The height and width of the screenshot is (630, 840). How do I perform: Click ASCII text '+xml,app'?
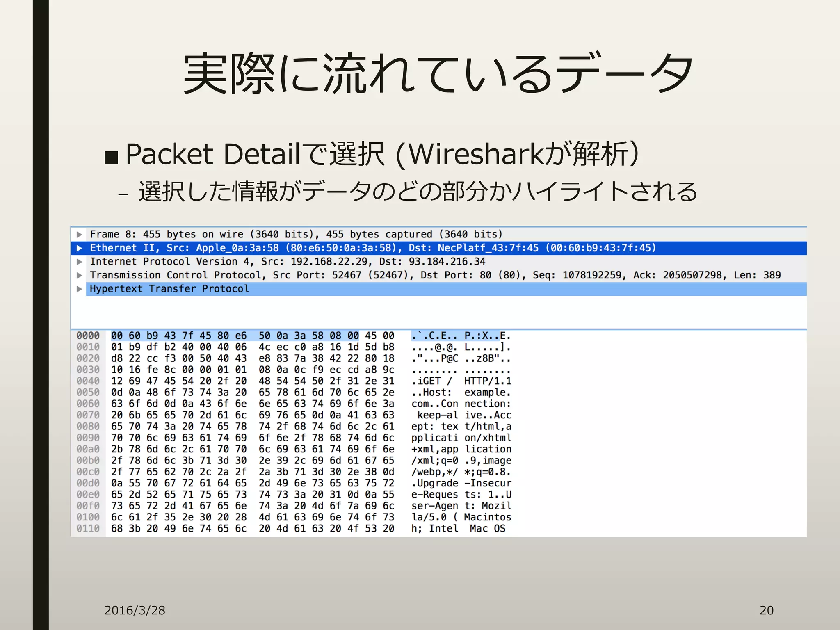pyautogui.click(x=435, y=450)
